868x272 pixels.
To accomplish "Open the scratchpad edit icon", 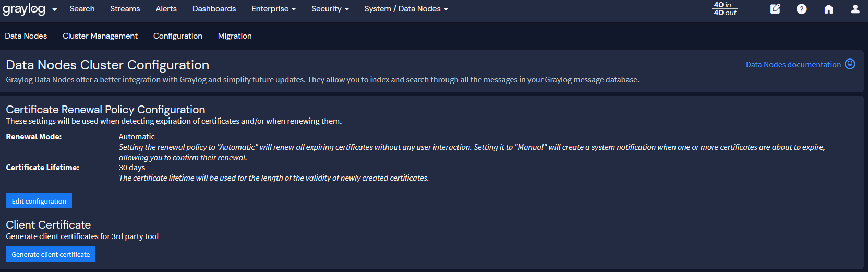I will (775, 9).
